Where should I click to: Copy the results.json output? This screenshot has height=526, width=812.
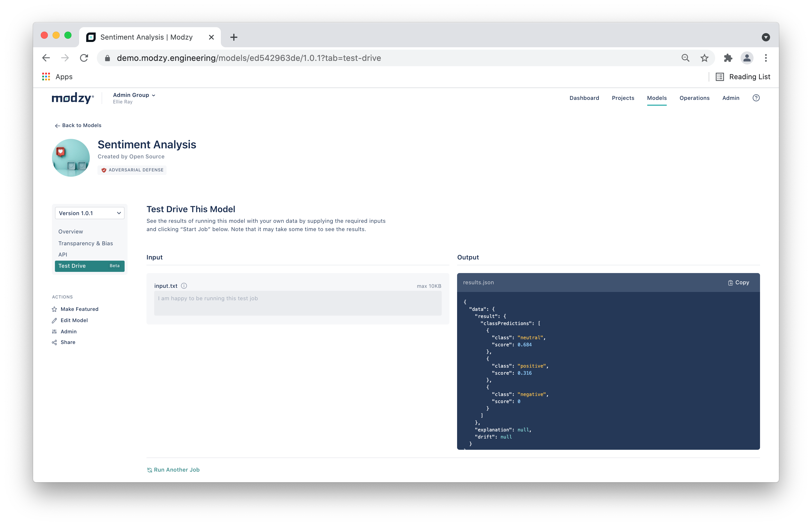pyautogui.click(x=738, y=282)
